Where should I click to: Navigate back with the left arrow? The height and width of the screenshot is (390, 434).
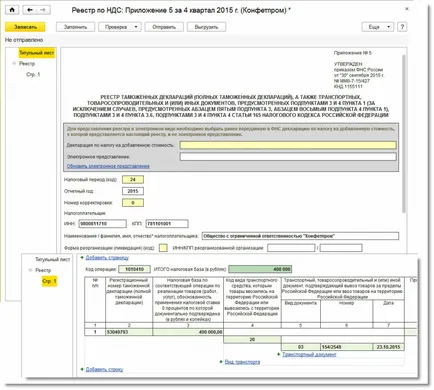tap(30, 10)
